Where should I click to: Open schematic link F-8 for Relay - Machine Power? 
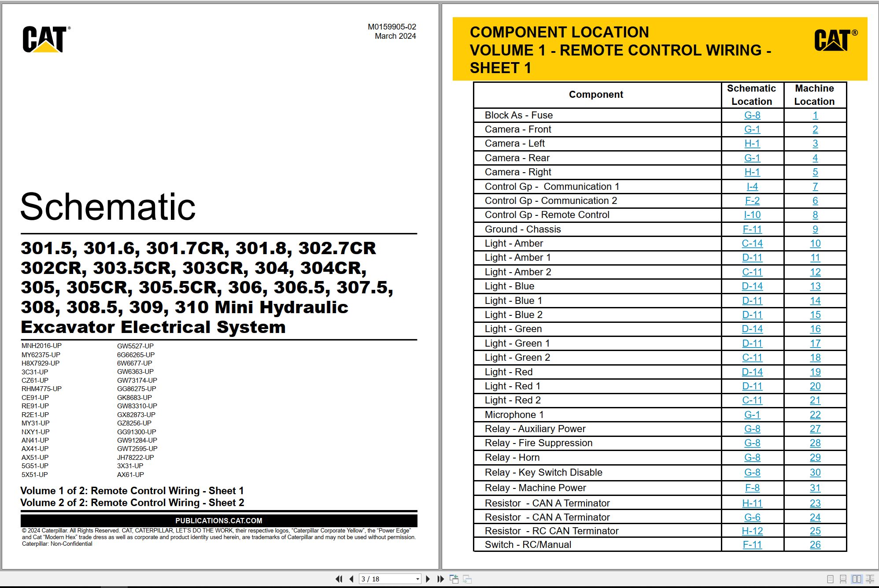[x=752, y=488]
